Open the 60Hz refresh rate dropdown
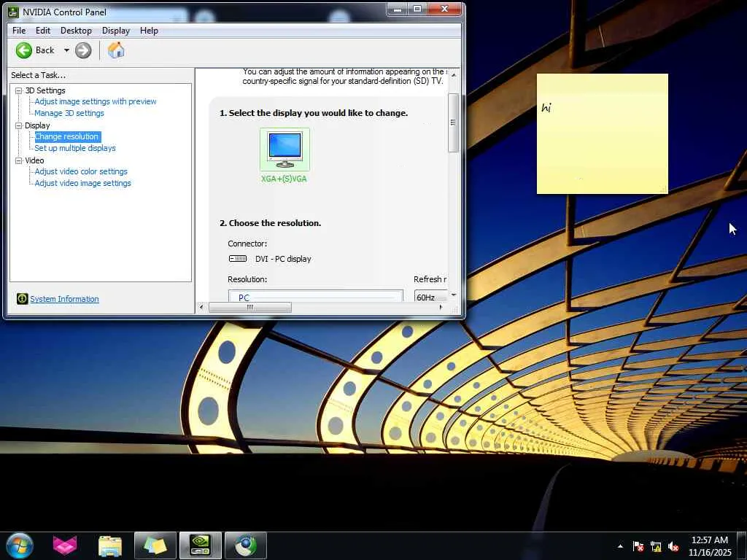 430,297
